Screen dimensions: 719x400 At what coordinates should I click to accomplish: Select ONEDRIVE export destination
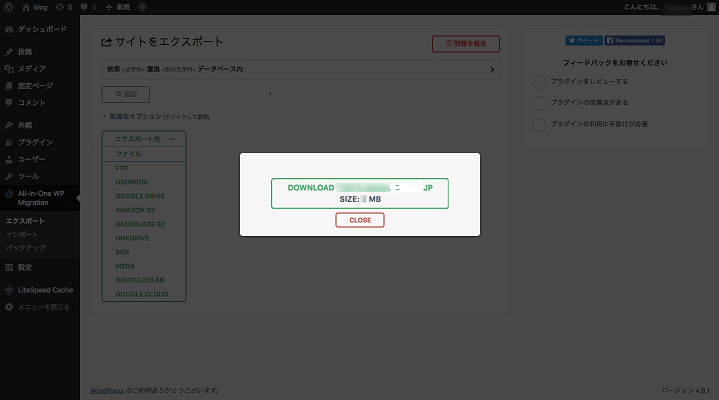(133, 238)
